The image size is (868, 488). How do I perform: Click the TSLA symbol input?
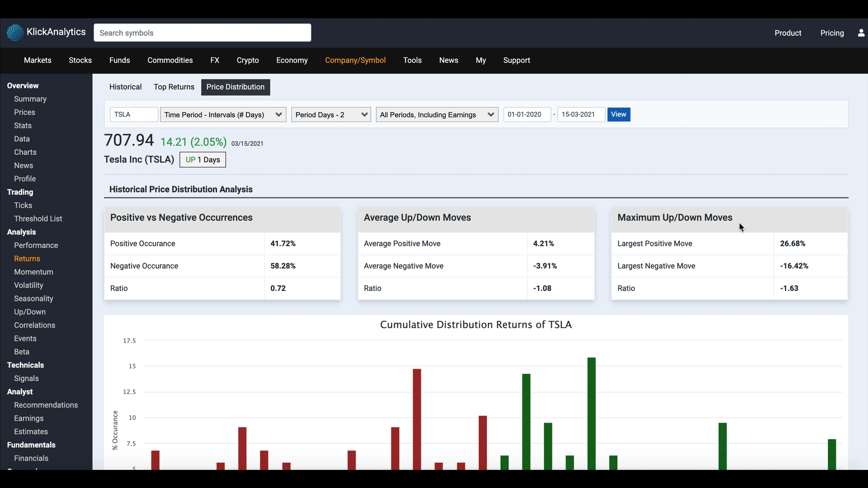coord(134,114)
